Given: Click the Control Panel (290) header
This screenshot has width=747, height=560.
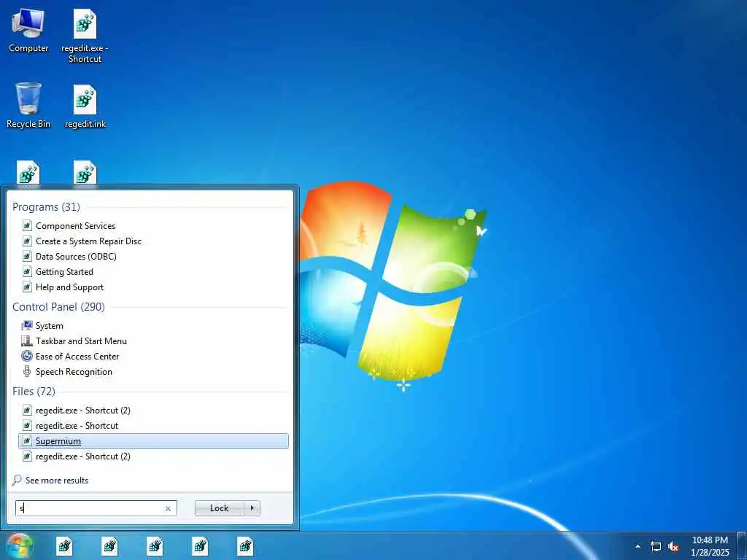Looking at the screenshot, I should 58,307.
